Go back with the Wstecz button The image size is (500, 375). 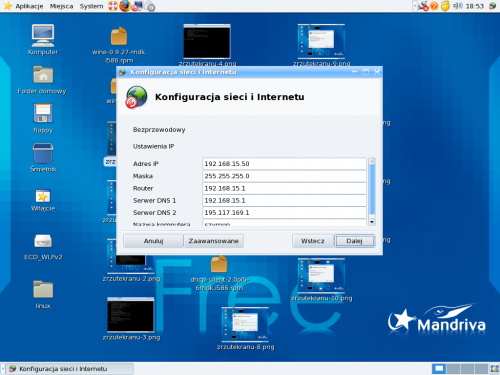(x=313, y=241)
